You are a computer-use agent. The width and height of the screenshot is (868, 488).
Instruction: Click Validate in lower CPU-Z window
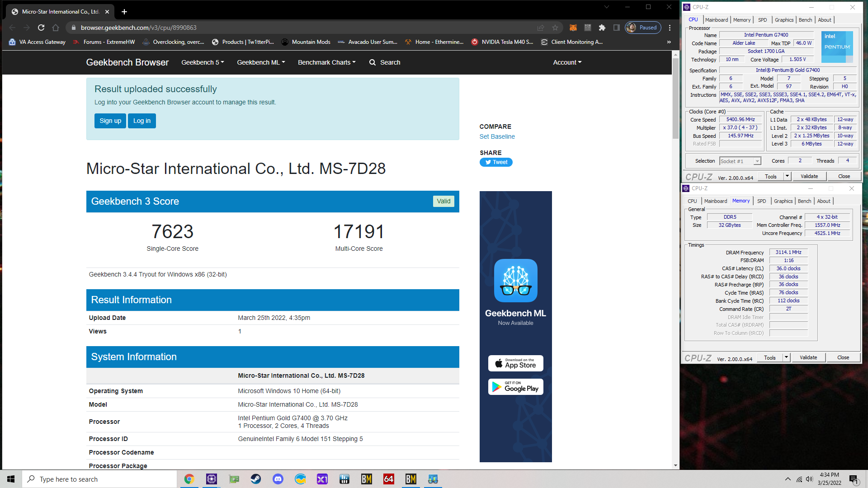808,357
